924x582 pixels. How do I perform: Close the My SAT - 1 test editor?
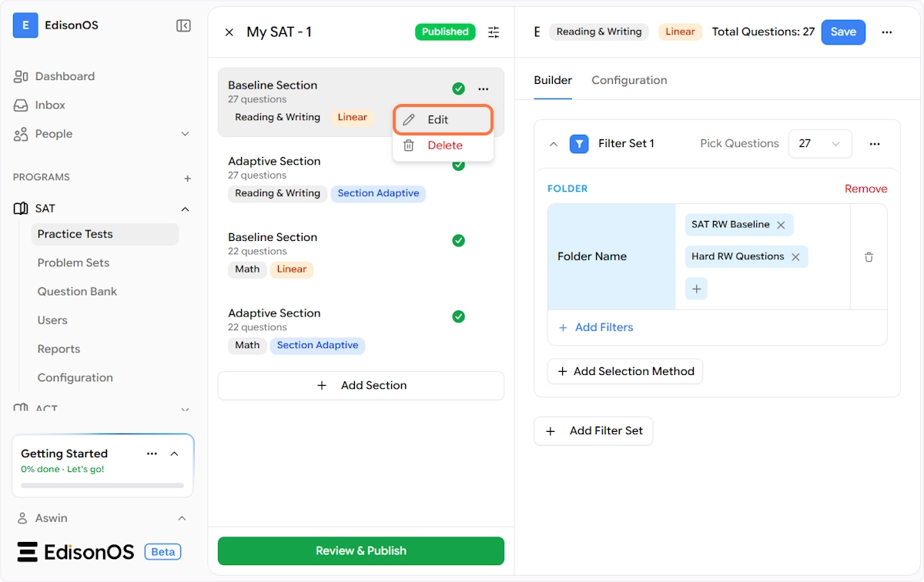(229, 32)
